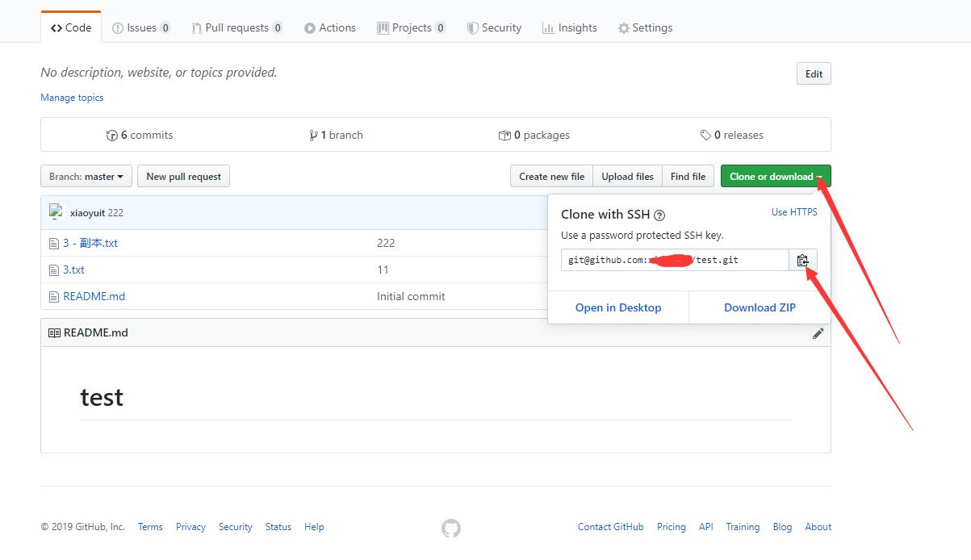Open the footer Training link
971x560 pixels.
743,527
